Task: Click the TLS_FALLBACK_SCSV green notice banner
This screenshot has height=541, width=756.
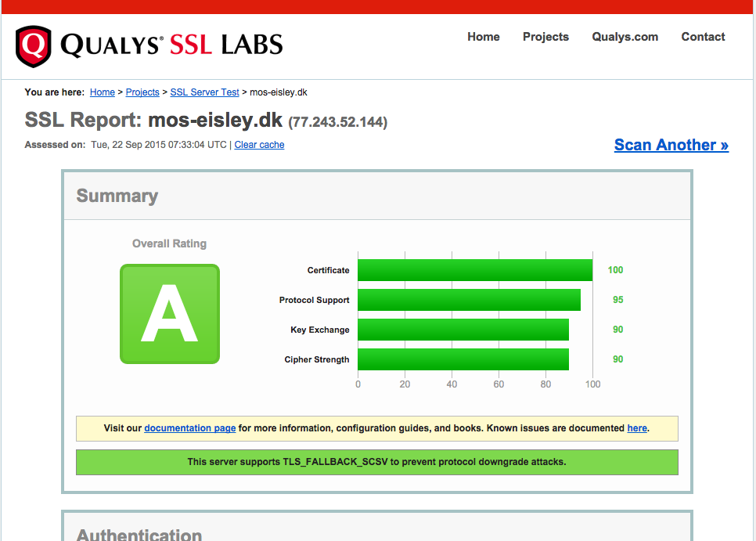Action: (x=376, y=462)
